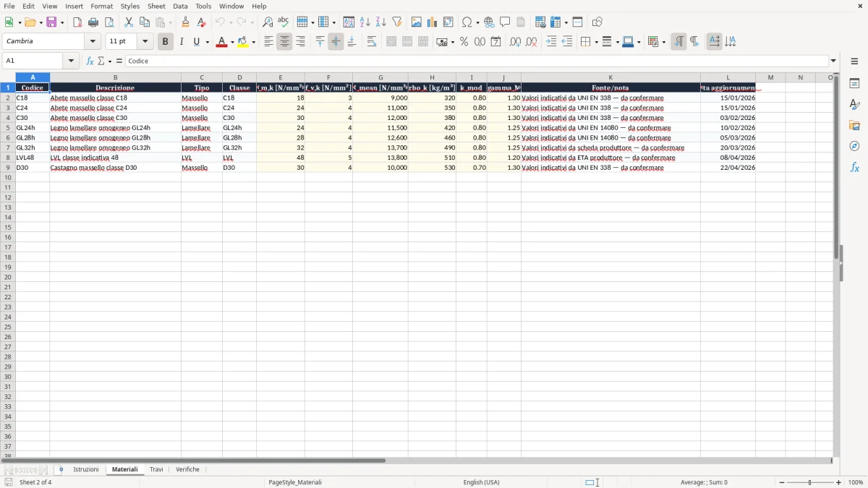The width and height of the screenshot is (868, 488).
Task: Switch to the Istruzioni sheet tab
Action: [85, 470]
